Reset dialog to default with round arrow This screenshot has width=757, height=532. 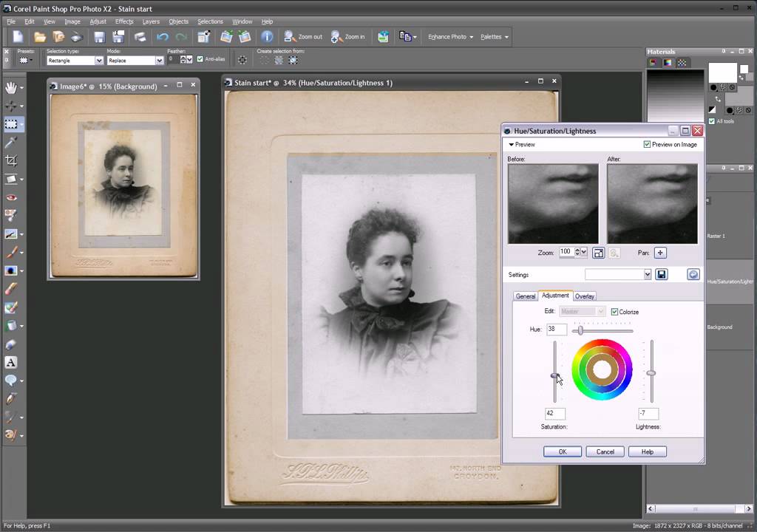(x=693, y=275)
